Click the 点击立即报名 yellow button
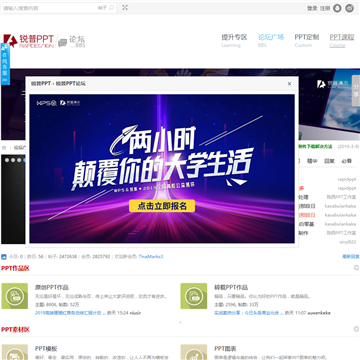 pyautogui.click(x=162, y=206)
